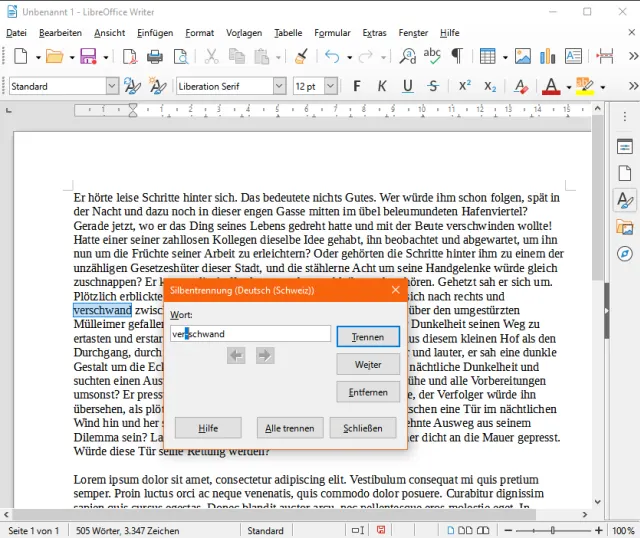Open the Format menu
Screen dimensions: 640x538
click(x=199, y=33)
